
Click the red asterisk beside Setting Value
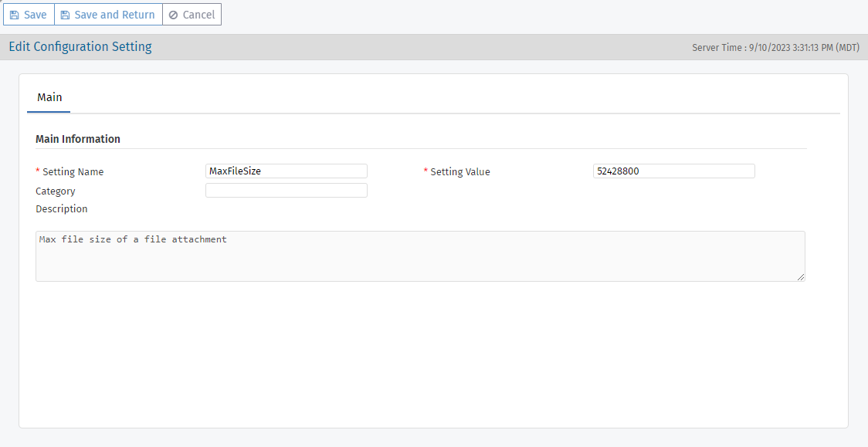click(426, 171)
